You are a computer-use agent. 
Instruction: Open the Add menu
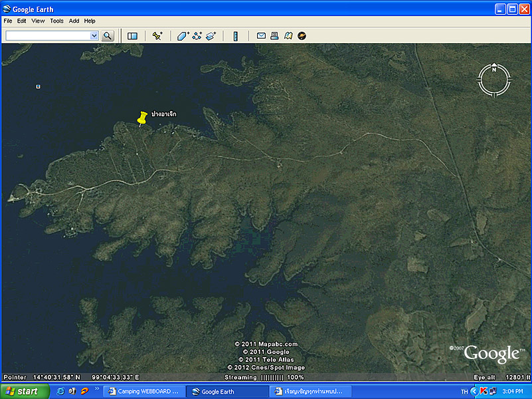coord(74,21)
